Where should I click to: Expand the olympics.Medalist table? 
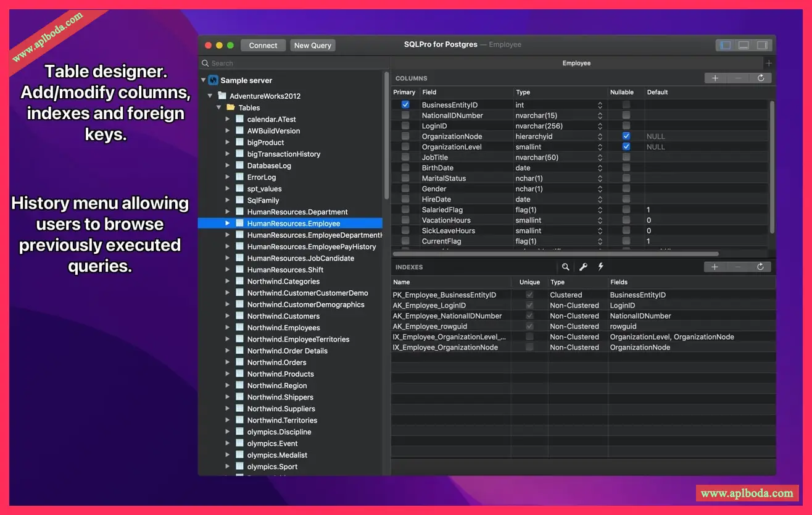tap(228, 455)
